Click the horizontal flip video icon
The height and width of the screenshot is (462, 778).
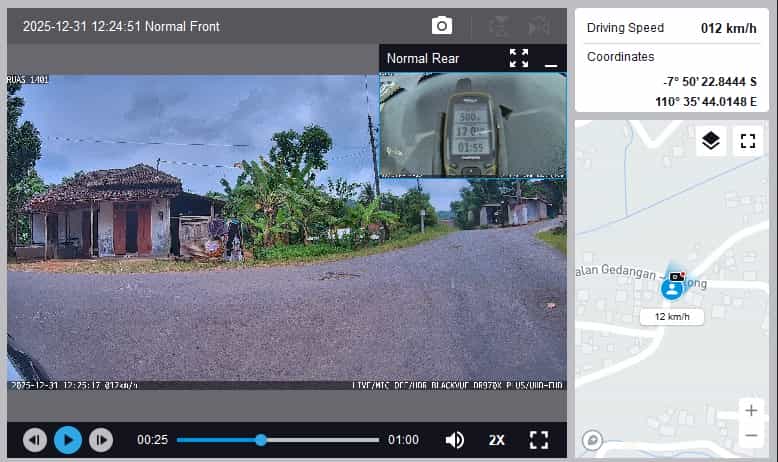coord(539,27)
